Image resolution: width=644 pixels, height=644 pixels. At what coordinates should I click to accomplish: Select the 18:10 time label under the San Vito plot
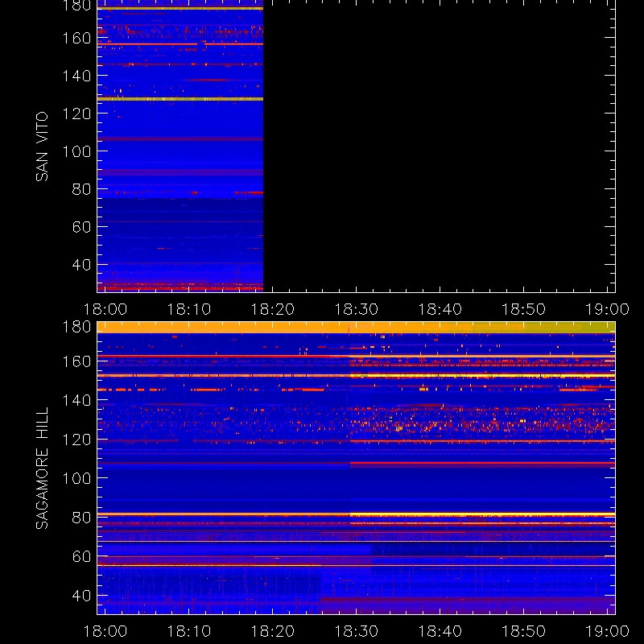(189, 309)
